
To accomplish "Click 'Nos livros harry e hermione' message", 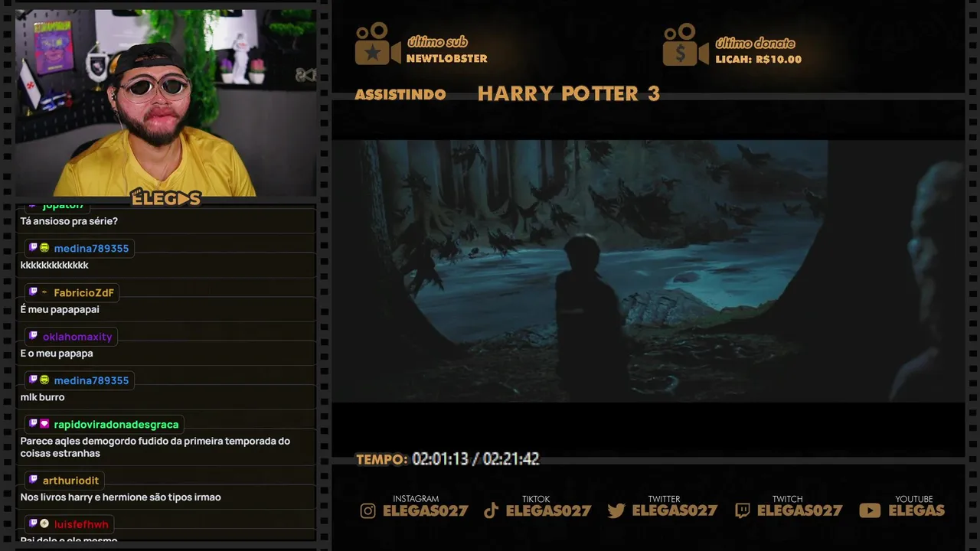I will (121, 497).
